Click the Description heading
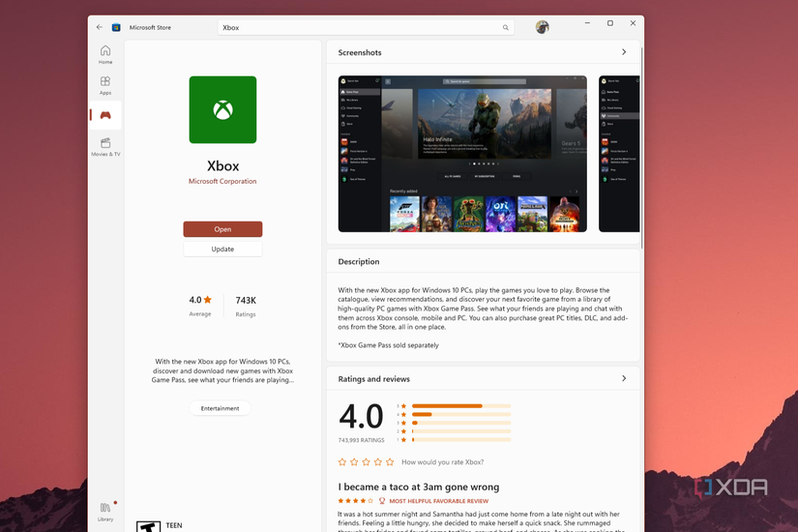This screenshot has height=532, width=798. pos(359,262)
